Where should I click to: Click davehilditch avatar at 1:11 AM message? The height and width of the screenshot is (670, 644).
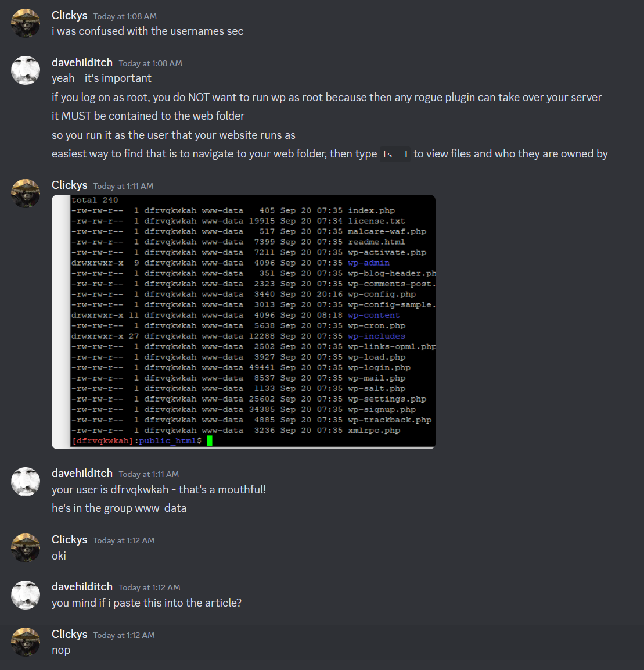point(26,482)
